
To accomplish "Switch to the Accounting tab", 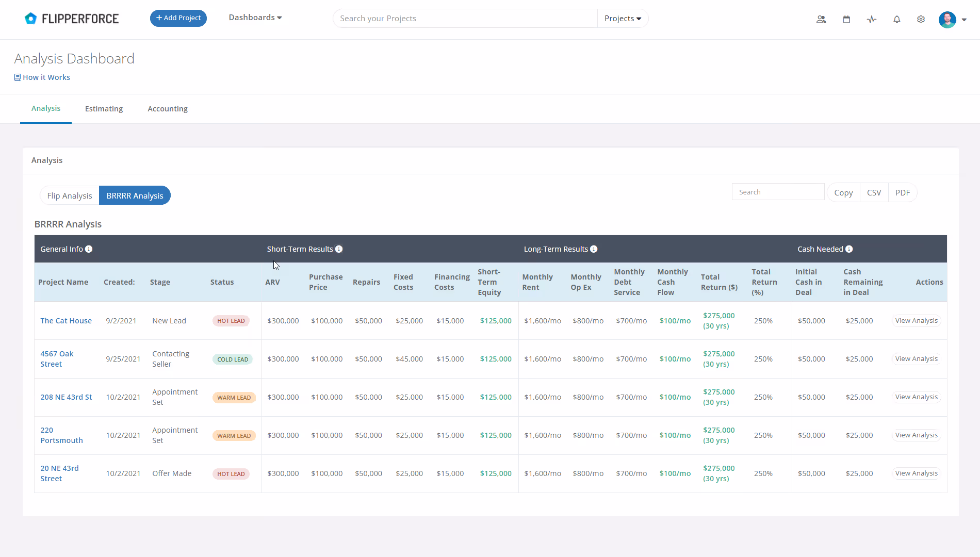I will 168,109.
